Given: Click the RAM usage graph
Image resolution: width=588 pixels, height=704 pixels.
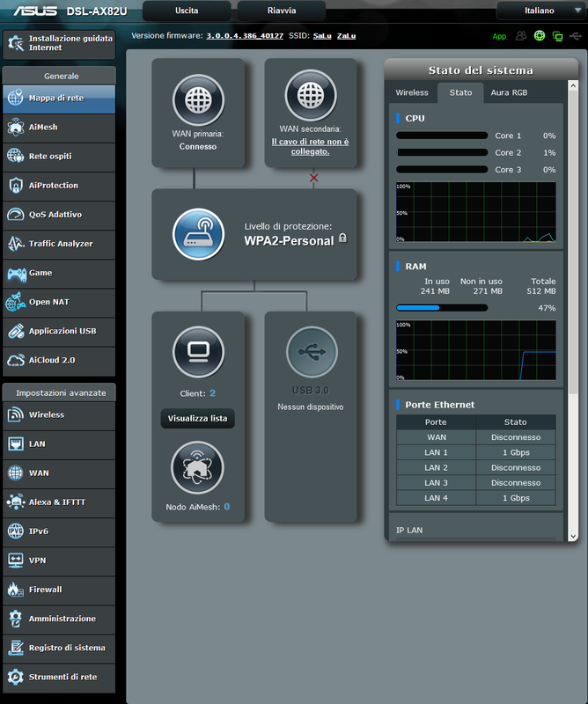Looking at the screenshot, I should [x=476, y=350].
